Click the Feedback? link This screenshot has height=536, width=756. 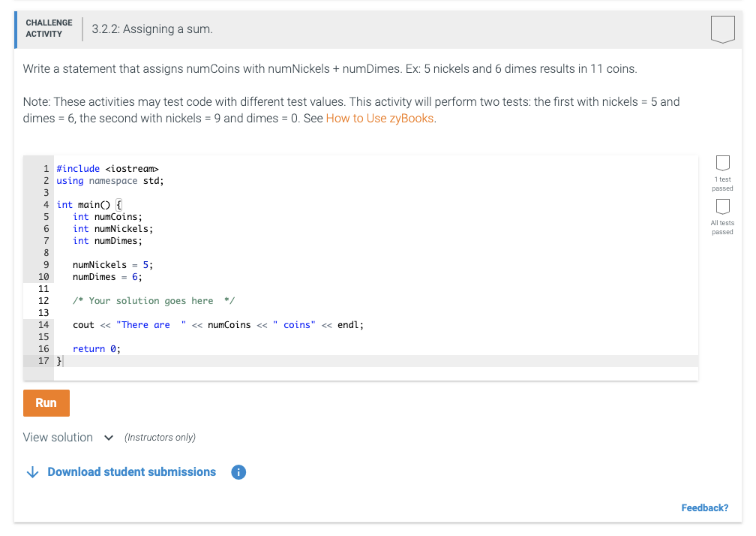point(704,508)
